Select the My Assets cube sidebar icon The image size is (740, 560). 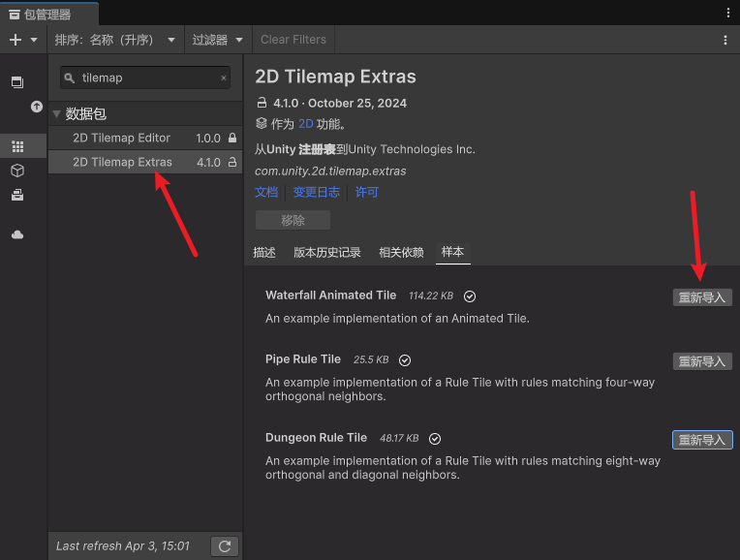pos(17,171)
